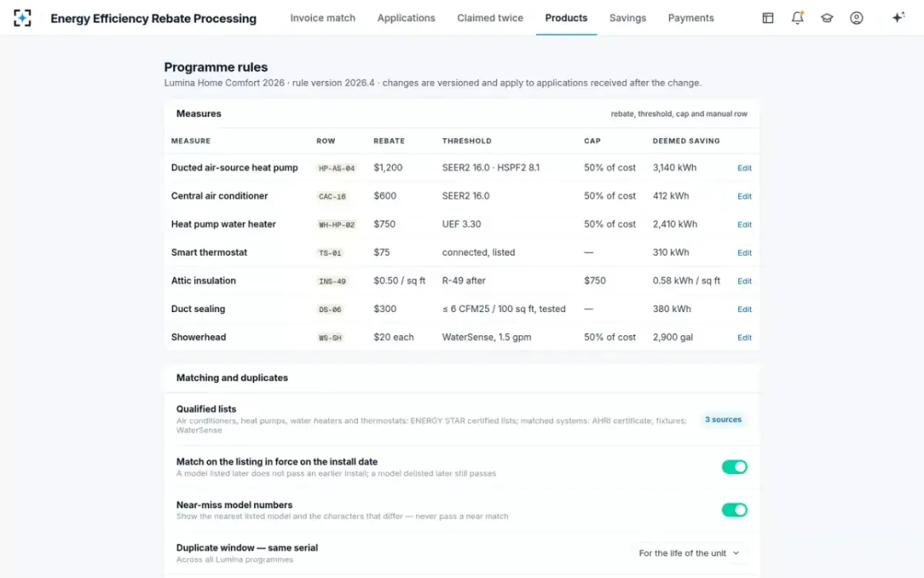Click the Smart thermostat measure name
924x578 pixels.
coord(209,252)
